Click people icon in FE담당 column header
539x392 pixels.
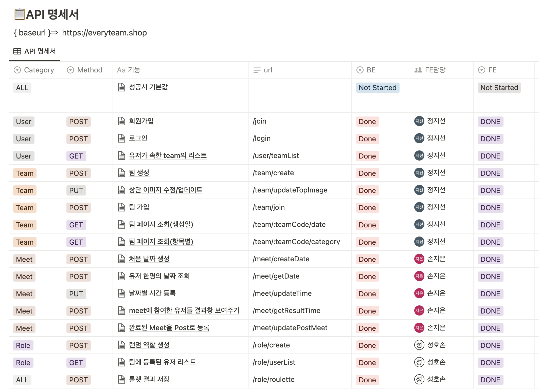(418, 70)
